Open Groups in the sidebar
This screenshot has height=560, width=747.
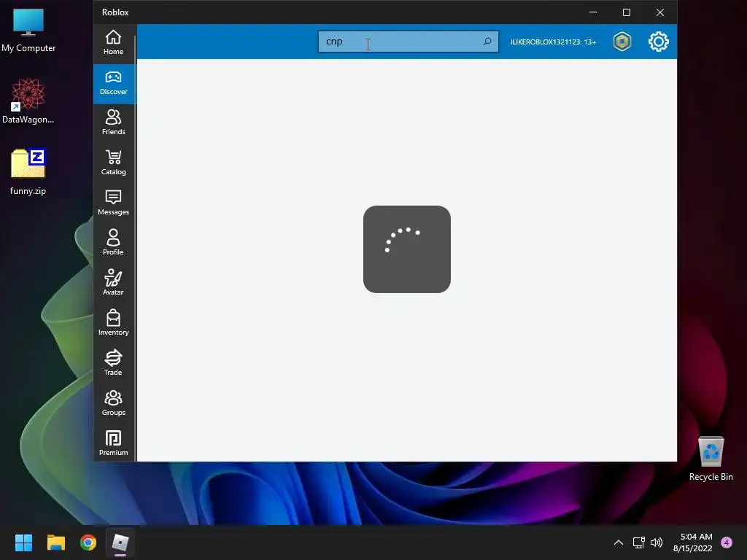113,403
